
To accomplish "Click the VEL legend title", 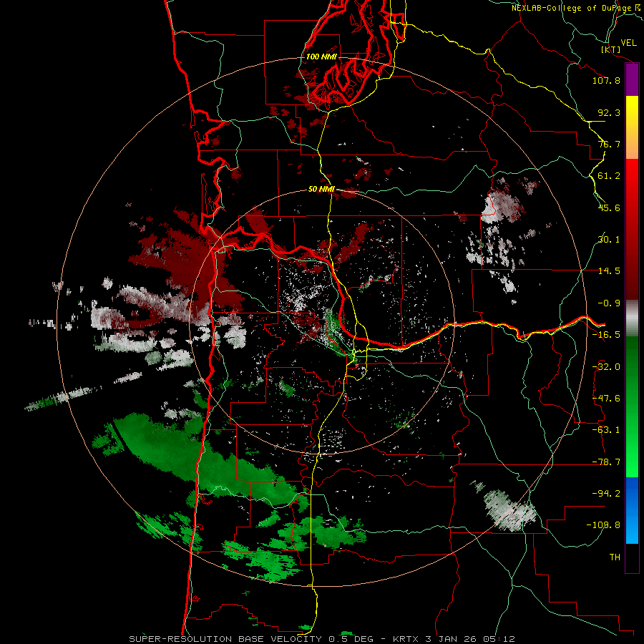I will pos(628,43).
